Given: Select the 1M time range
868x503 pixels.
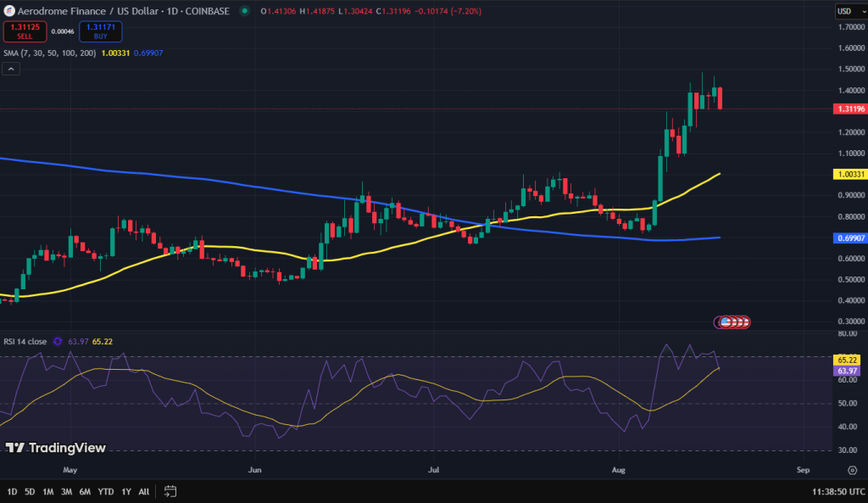Looking at the screenshot, I should (x=48, y=491).
